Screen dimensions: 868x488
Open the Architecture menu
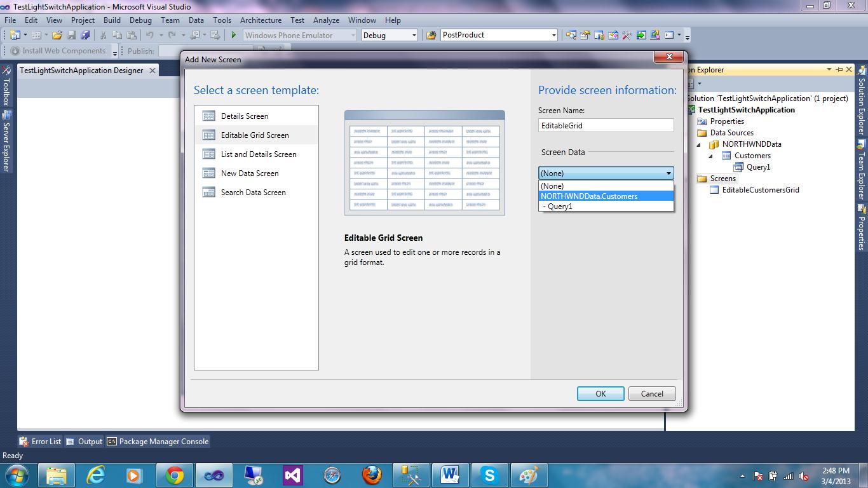point(261,20)
